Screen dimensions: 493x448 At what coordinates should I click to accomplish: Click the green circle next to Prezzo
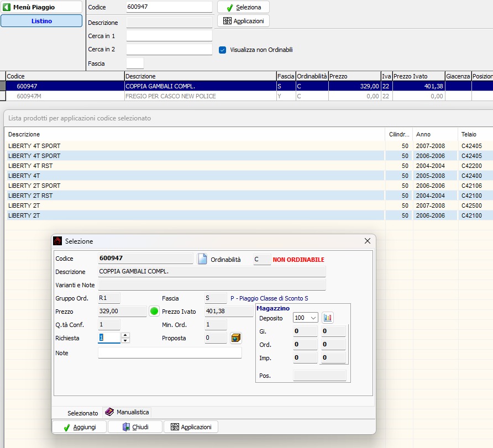pos(154,312)
